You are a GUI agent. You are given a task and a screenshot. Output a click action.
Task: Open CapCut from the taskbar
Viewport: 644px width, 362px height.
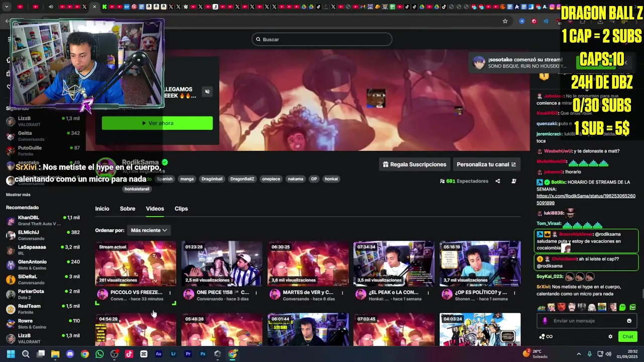144,354
